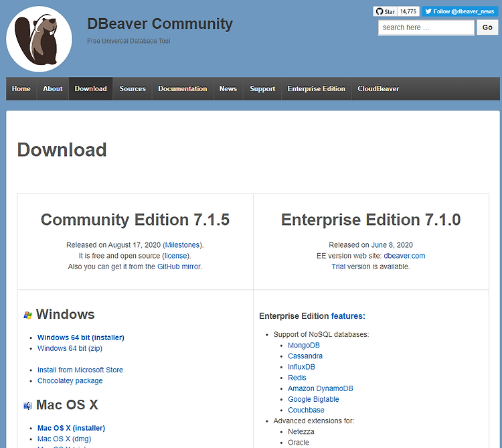Image resolution: width=502 pixels, height=448 pixels.
Task: Open the MongoDB link
Action: pyautogui.click(x=303, y=345)
